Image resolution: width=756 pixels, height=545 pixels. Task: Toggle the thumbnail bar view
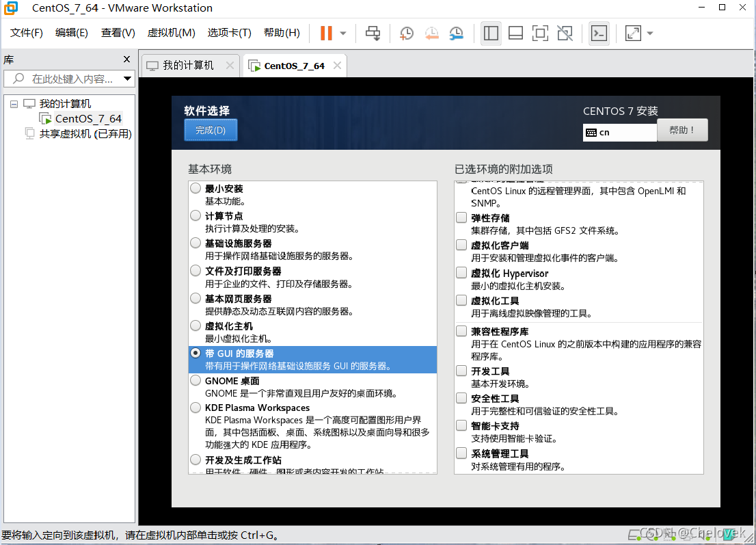pos(515,33)
